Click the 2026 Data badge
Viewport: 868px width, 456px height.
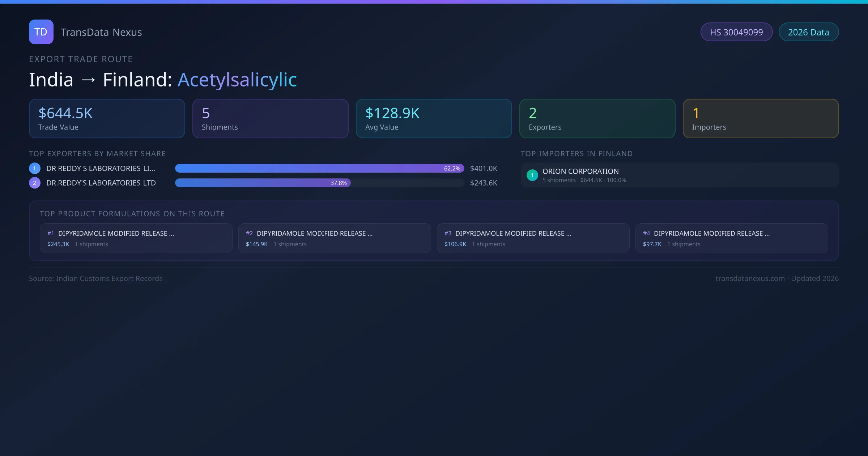[808, 32]
